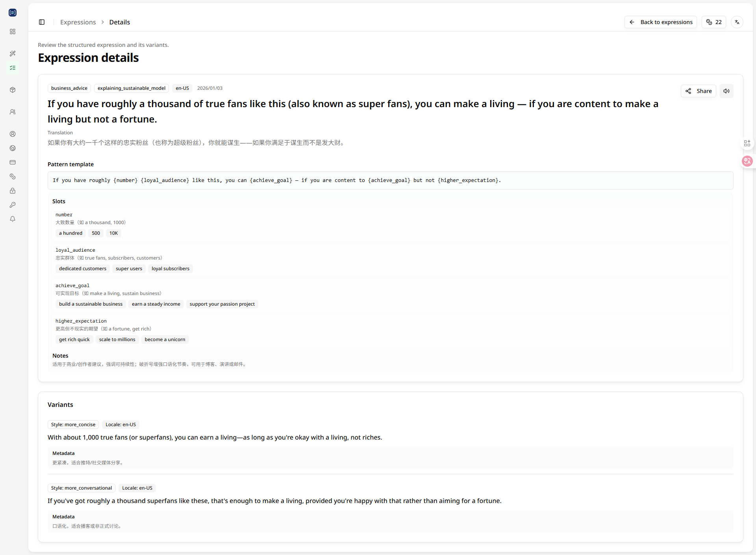756x555 pixels.
Task: Toggle the sidebar panel
Action: pos(42,22)
